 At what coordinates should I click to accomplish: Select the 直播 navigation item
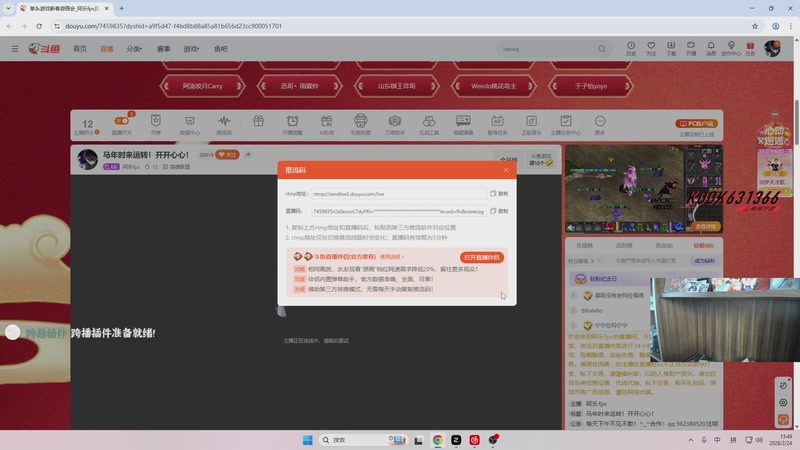pos(107,49)
